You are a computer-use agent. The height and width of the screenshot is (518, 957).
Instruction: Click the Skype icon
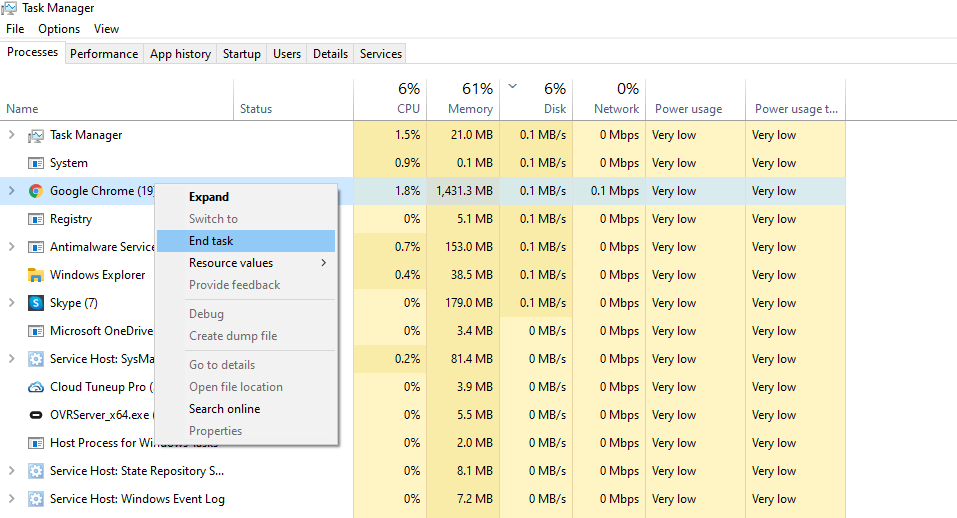click(x=36, y=303)
